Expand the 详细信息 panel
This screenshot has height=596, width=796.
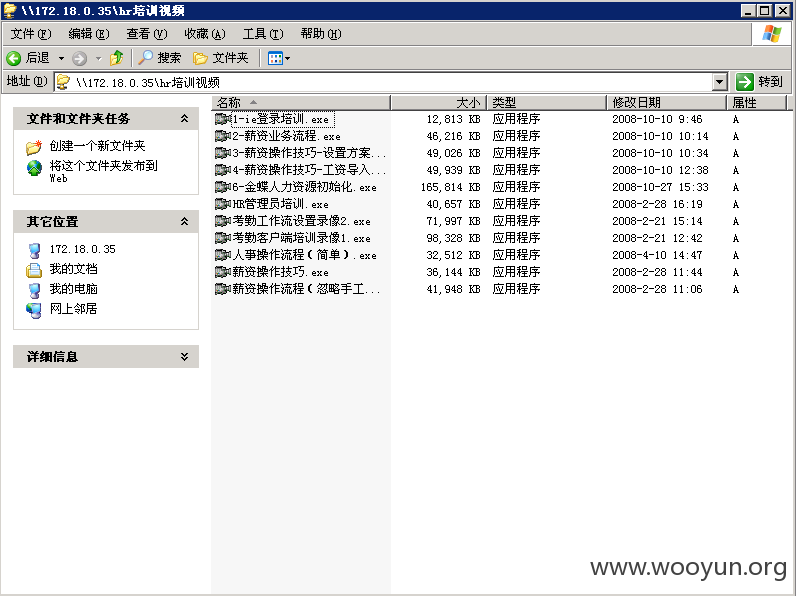coord(184,357)
